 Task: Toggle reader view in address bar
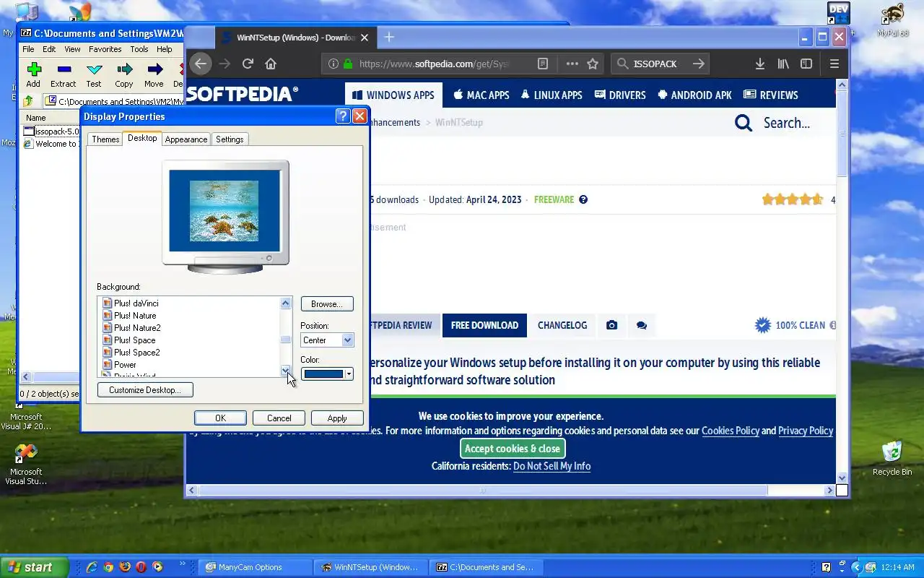pos(543,64)
